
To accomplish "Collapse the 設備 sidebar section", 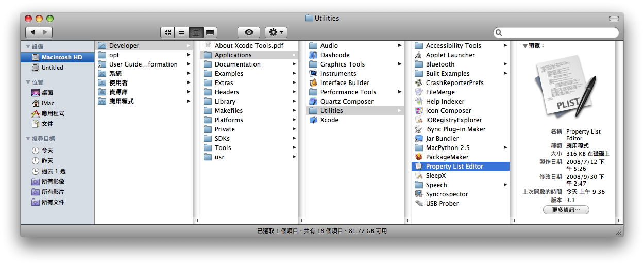I will [x=28, y=47].
